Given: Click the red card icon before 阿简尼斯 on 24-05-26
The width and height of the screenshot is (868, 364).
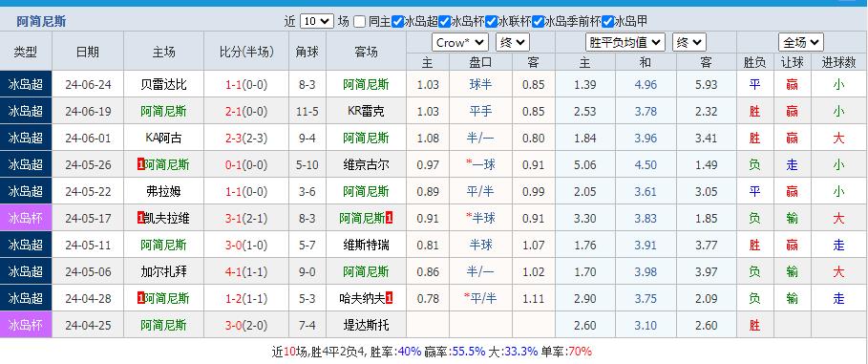Looking at the screenshot, I should coord(140,164).
